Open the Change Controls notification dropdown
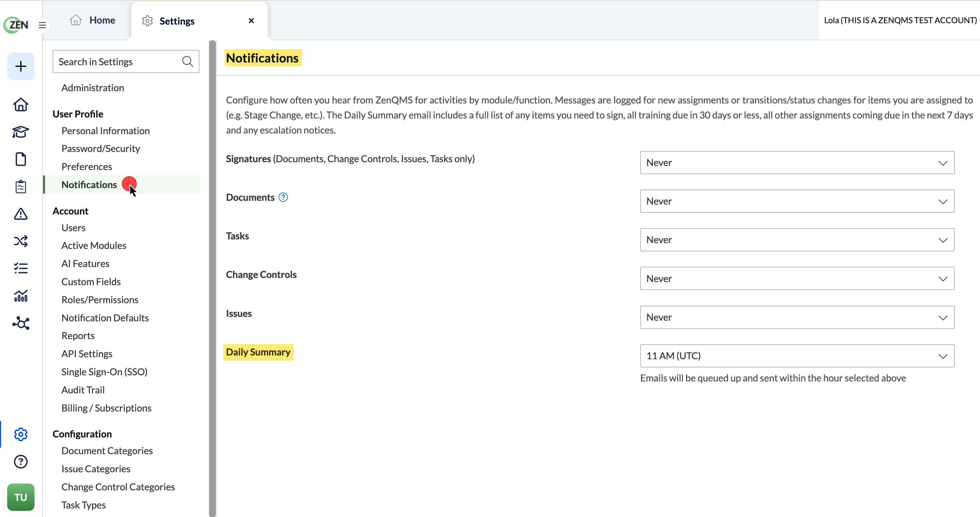 click(x=797, y=278)
